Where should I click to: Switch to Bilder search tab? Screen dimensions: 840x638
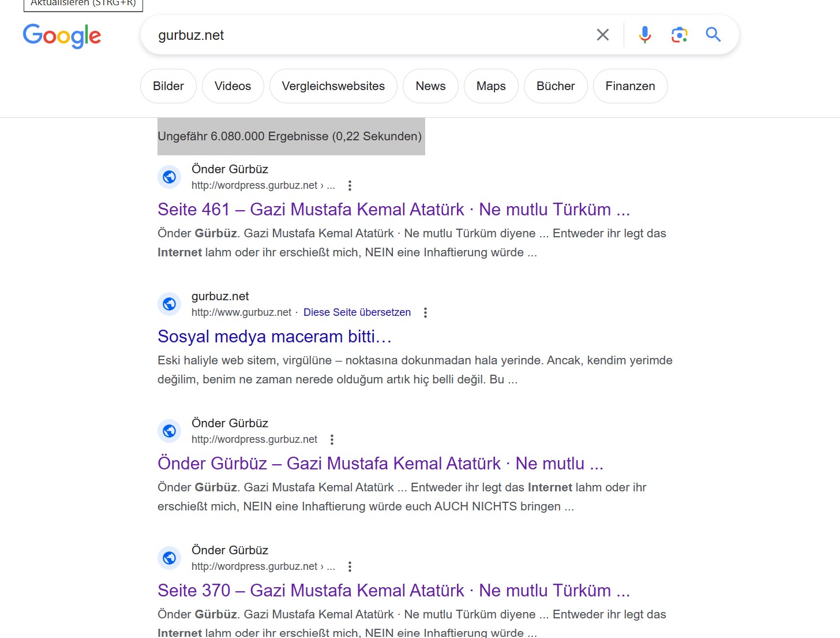(x=168, y=86)
